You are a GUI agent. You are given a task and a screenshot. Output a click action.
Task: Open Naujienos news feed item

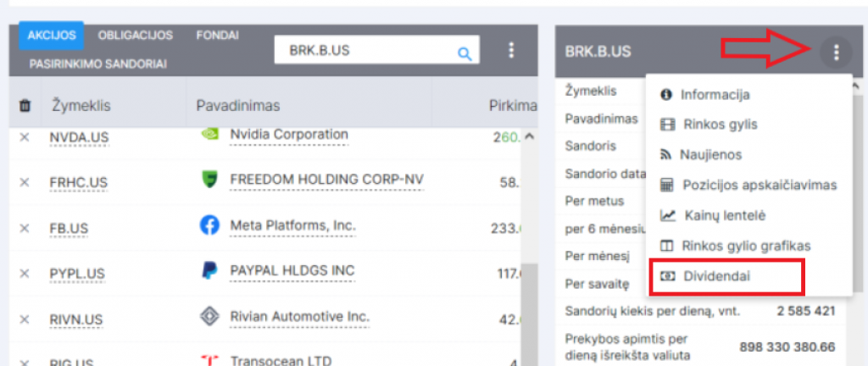point(710,155)
